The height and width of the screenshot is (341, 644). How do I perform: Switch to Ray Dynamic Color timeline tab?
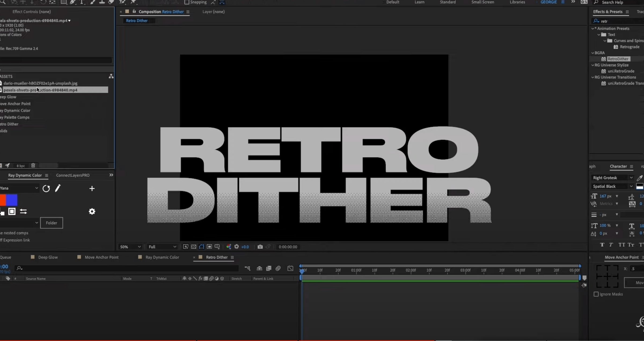162,257
